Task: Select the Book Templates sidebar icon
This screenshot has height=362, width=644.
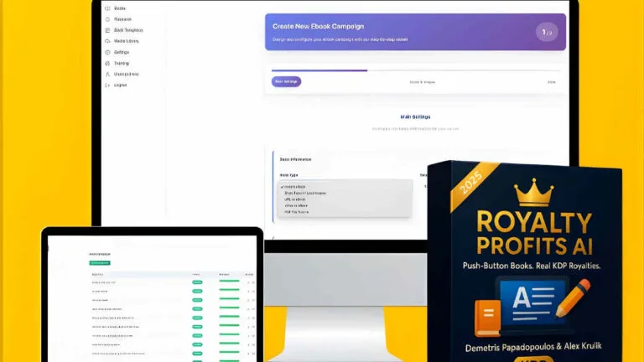Action: pos(107,30)
